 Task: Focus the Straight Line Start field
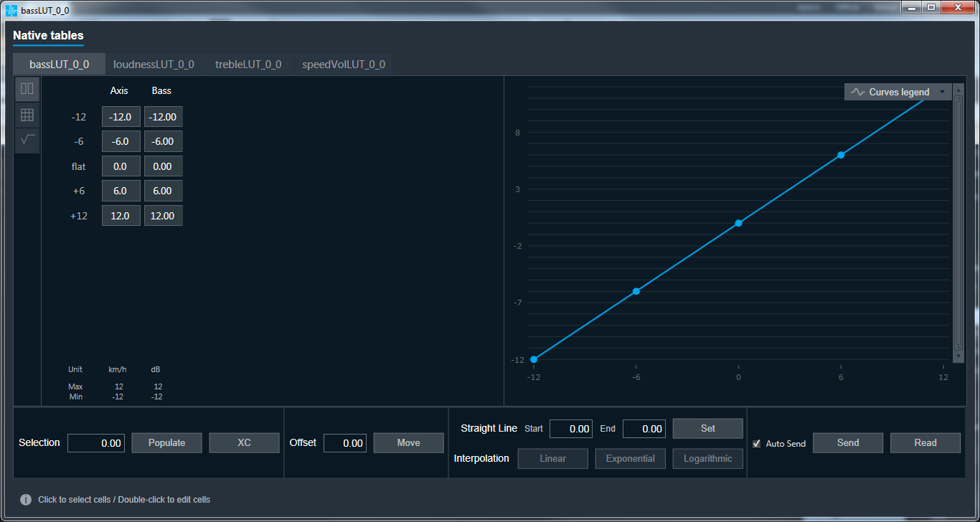(x=571, y=429)
